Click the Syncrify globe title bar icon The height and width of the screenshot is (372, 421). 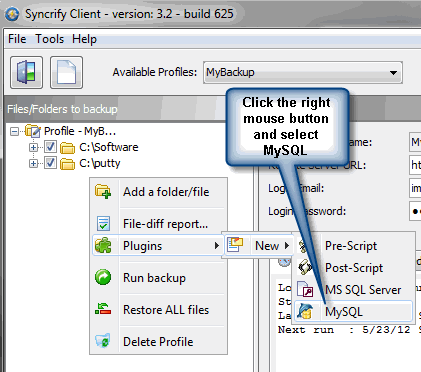tap(12, 14)
